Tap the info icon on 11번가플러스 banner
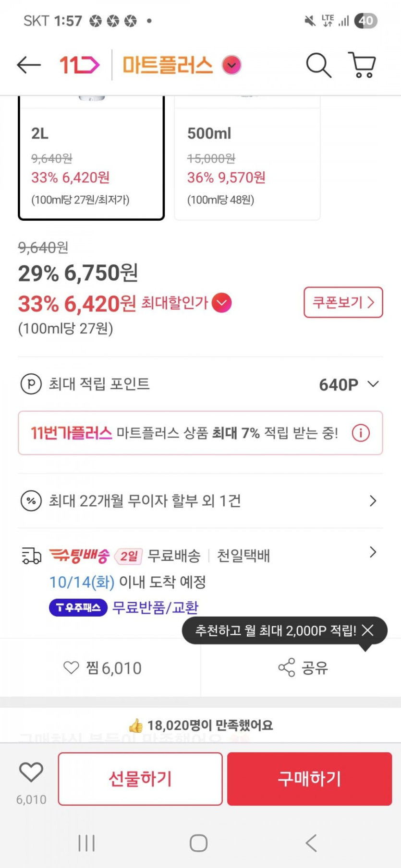The image size is (401, 868). click(x=361, y=433)
